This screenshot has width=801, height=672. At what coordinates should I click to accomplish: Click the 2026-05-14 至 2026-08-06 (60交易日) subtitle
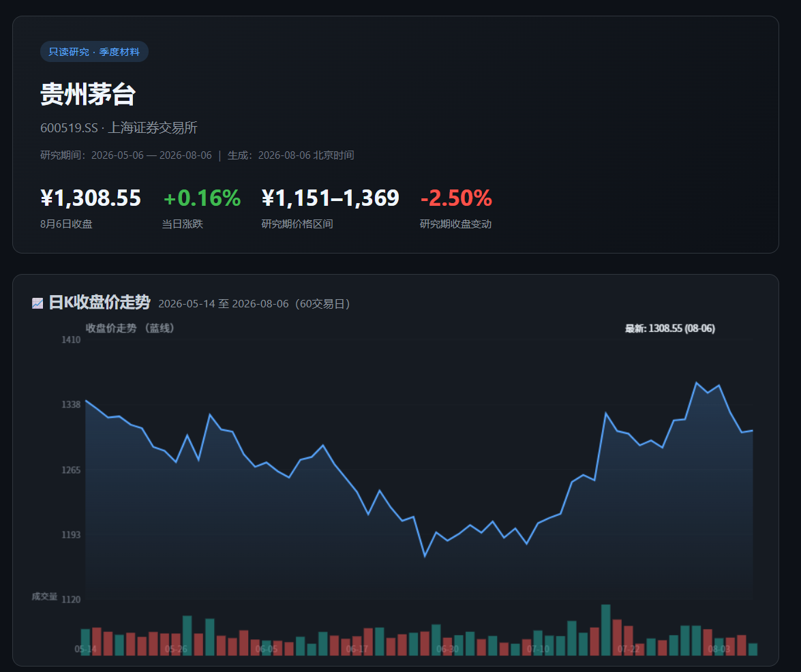256,304
